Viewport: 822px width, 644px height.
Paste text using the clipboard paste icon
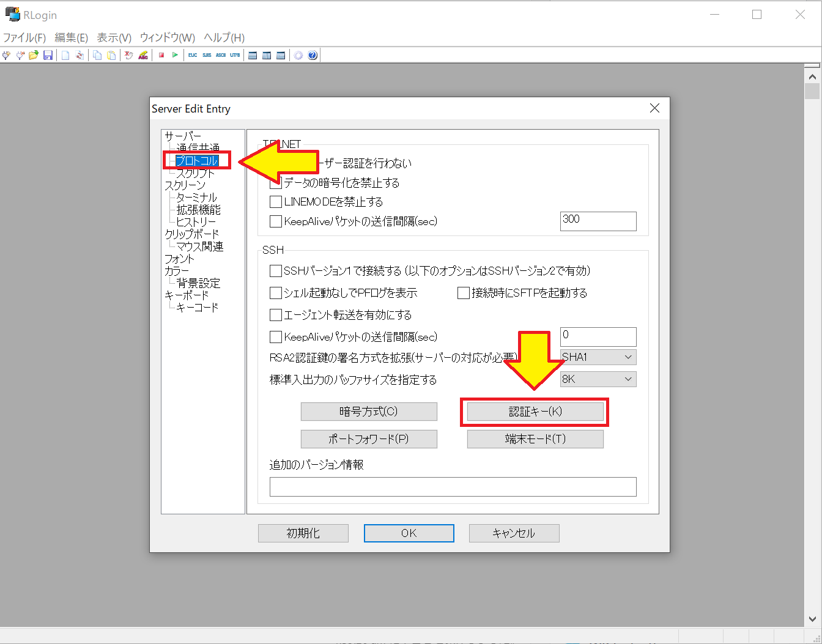[x=111, y=55]
